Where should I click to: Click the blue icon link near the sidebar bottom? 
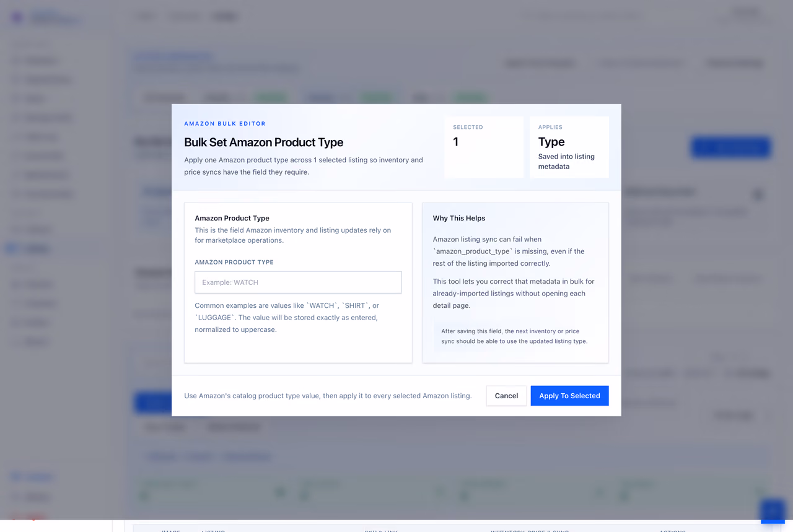(x=16, y=477)
